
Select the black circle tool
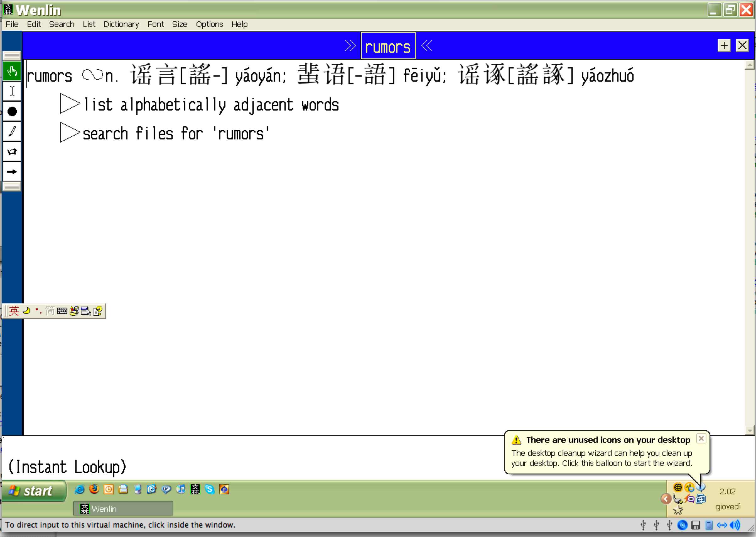pos(12,111)
